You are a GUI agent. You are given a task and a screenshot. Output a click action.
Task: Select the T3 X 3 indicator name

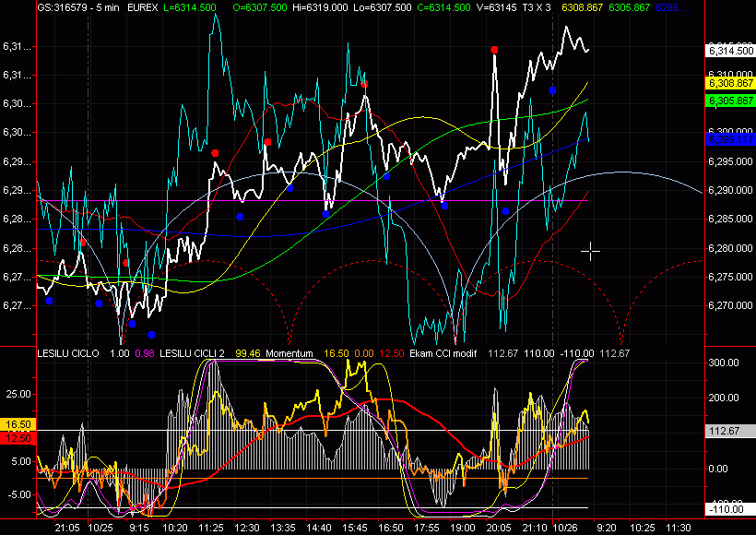[537, 8]
